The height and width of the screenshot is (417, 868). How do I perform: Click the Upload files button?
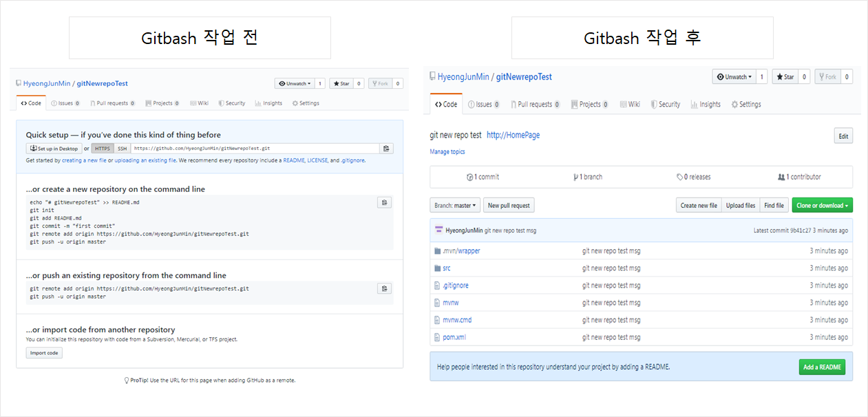[x=741, y=205]
